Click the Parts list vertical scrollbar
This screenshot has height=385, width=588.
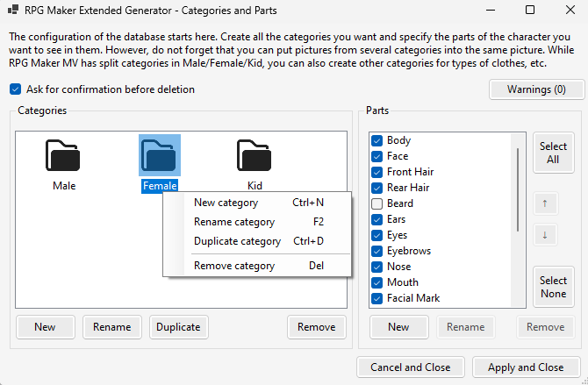tap(518, 189)
